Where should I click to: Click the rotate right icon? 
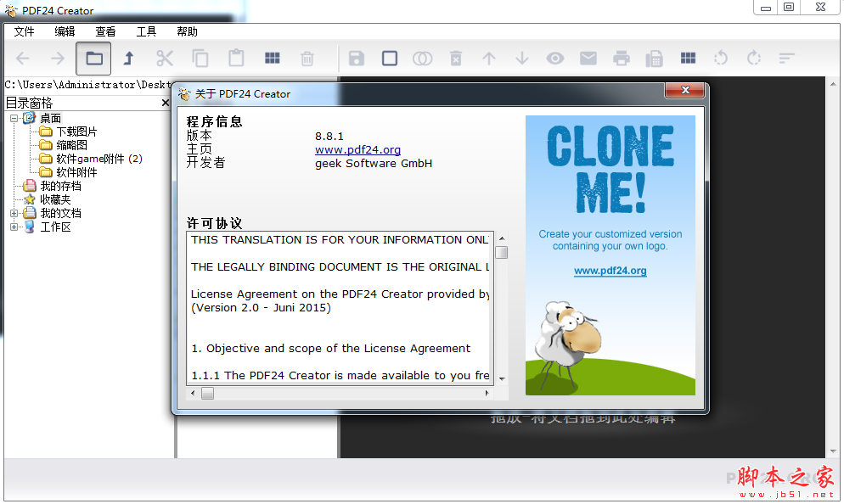[x=754, y=58]
